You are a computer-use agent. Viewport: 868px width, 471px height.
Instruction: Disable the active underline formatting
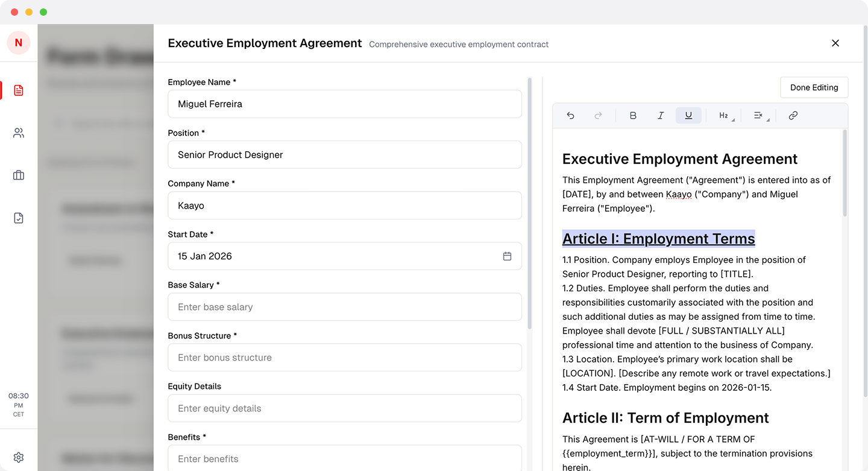688,115
